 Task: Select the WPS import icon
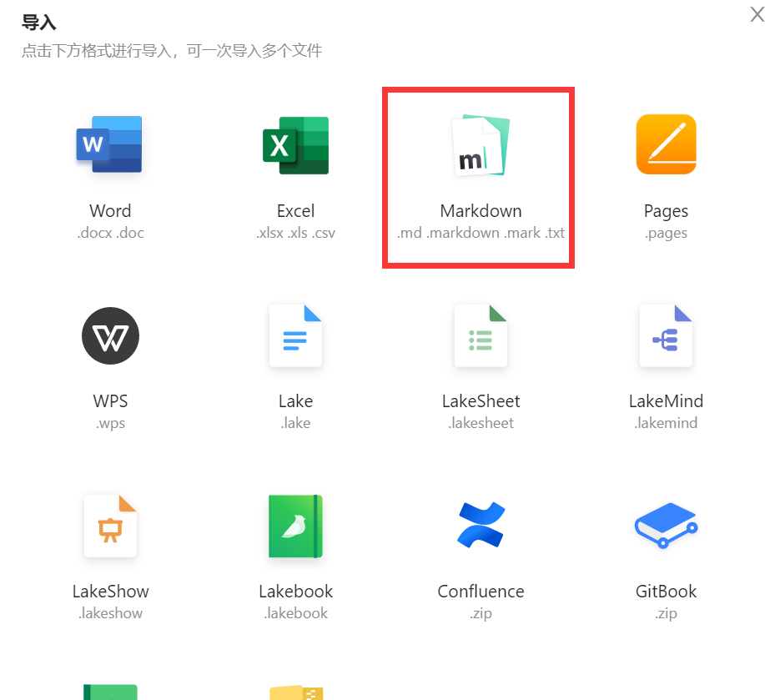pos(110,335)
